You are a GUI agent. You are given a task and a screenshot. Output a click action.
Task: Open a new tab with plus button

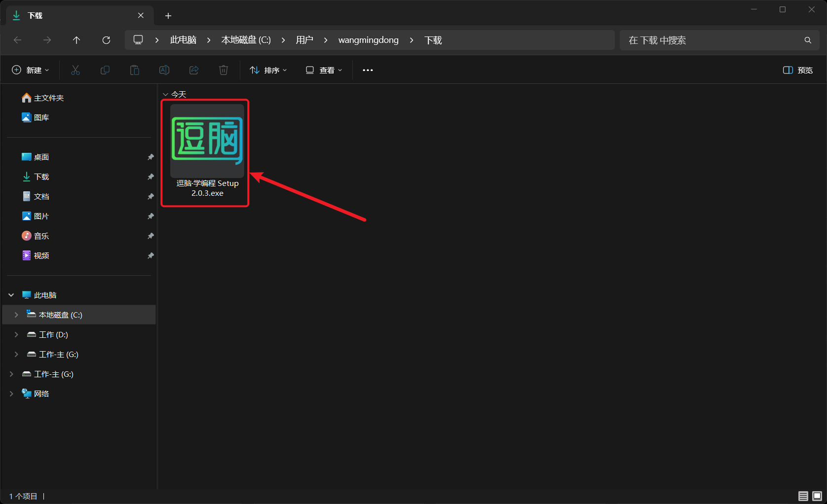click(168, 16)
